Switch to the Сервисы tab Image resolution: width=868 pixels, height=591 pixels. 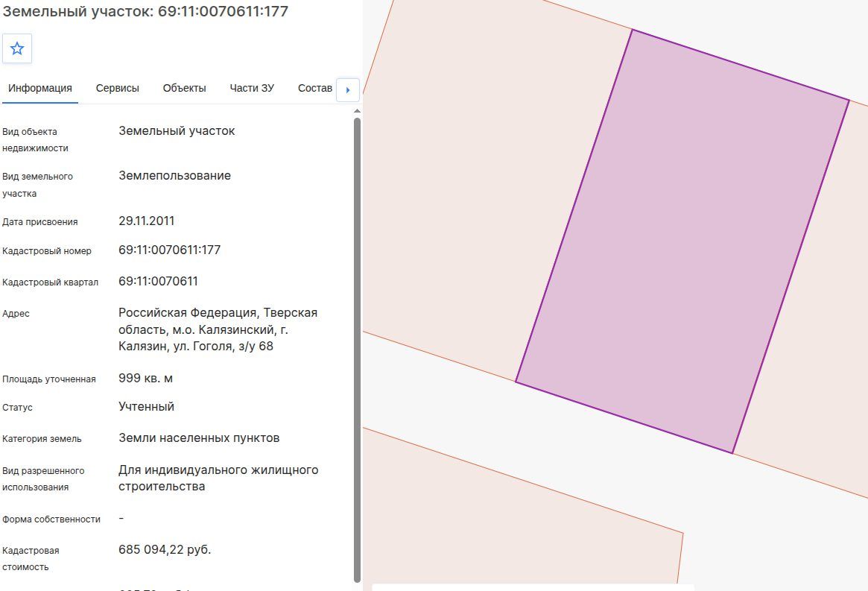click(x=118, y=88)
